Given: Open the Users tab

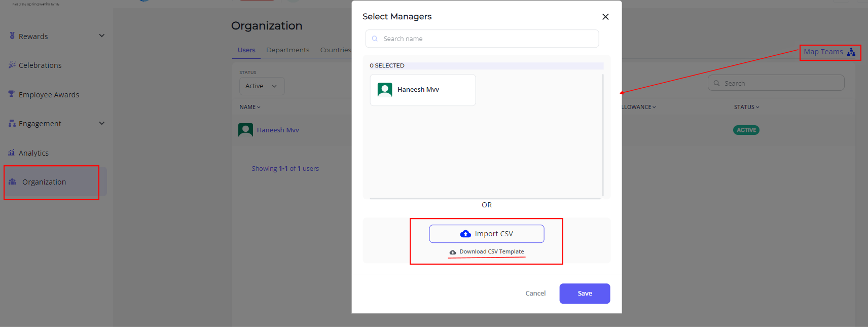Looking at the screenshot, I should pos(246,50).
